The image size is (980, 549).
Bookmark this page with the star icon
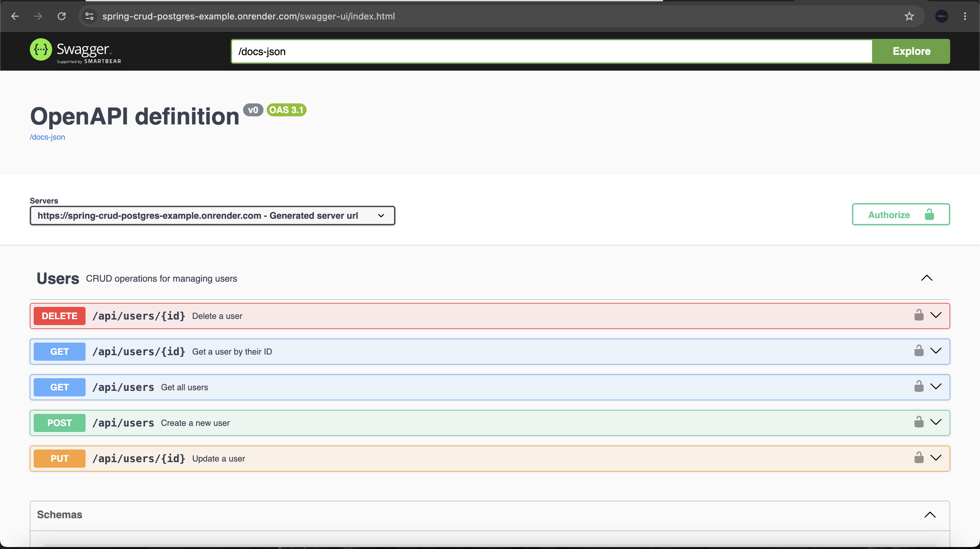tap(909, 16)
